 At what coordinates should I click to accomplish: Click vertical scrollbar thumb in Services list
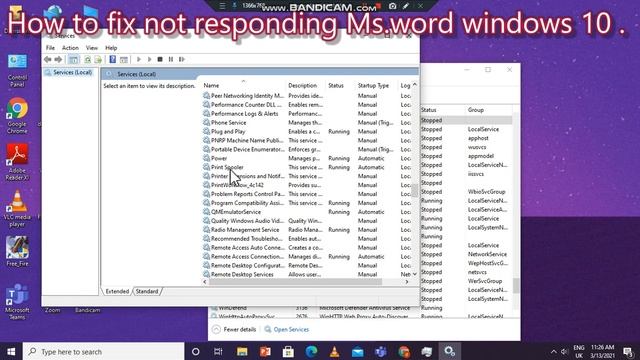pyautogui.click(x=415, y=190)
